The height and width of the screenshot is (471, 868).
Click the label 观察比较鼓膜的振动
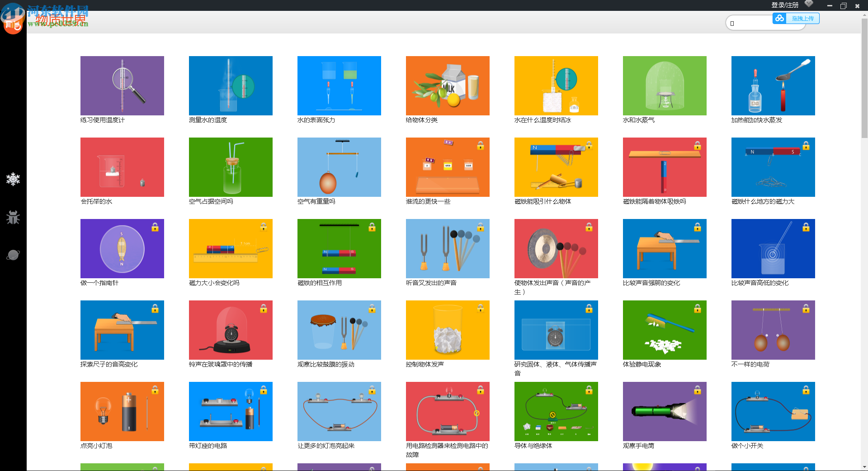pyautogui.click(x=326, y=364)
